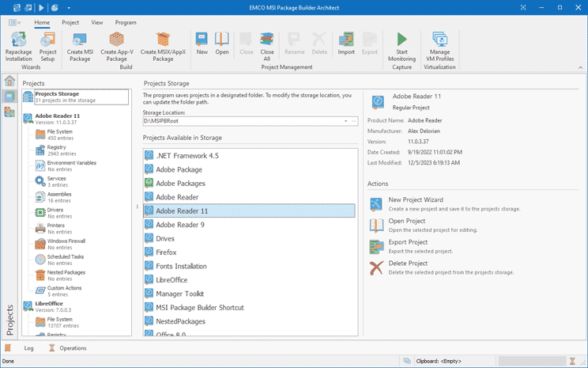Start Monitoring capture

tap(401, 47)
